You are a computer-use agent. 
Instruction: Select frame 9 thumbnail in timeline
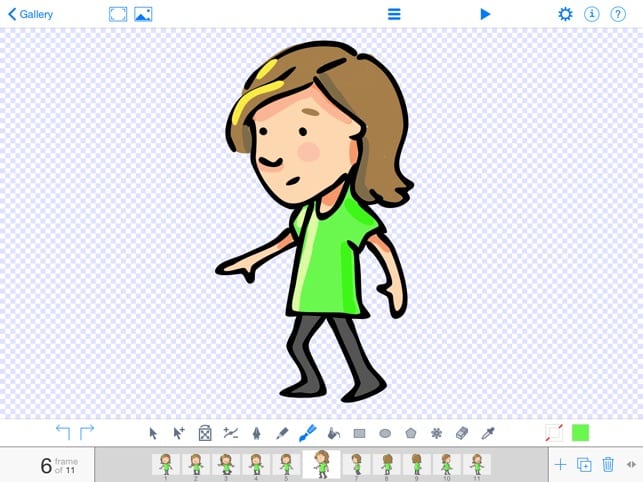click(417, 465)
